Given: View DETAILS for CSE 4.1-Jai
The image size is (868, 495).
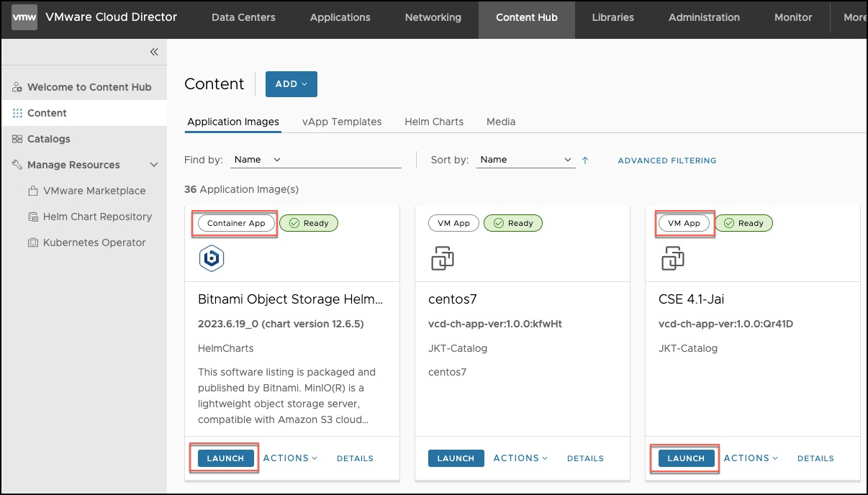Looking at the screenshot, I should [x=815, y=458].
